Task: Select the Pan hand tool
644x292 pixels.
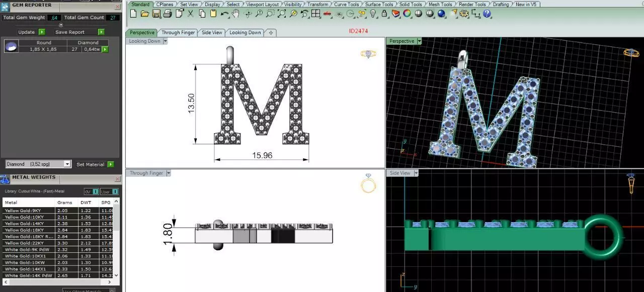Action: coord(235,14)
